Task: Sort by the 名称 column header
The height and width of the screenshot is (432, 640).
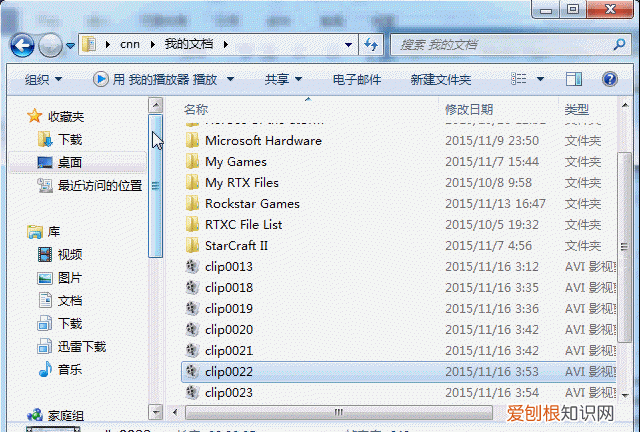Action: (196, 109)
